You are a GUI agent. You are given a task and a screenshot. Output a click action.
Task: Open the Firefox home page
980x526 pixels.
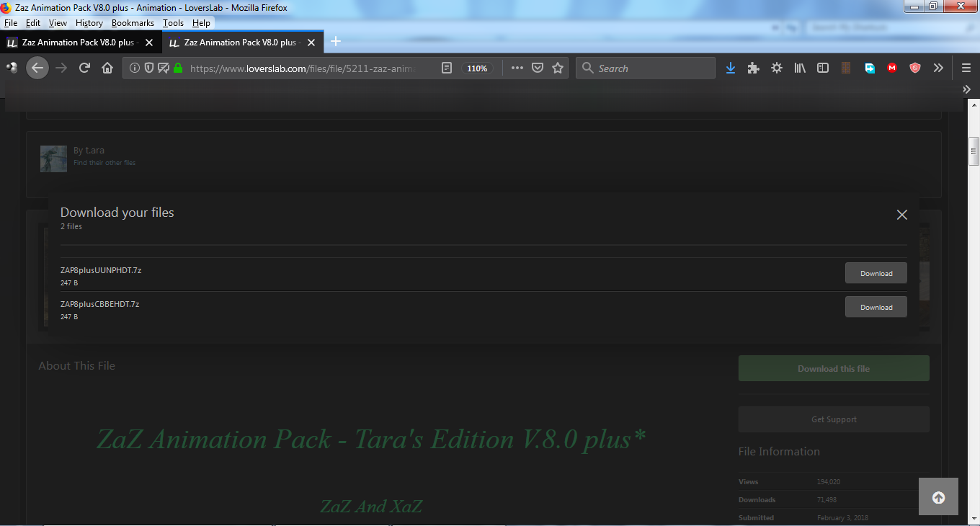point(107,68)
